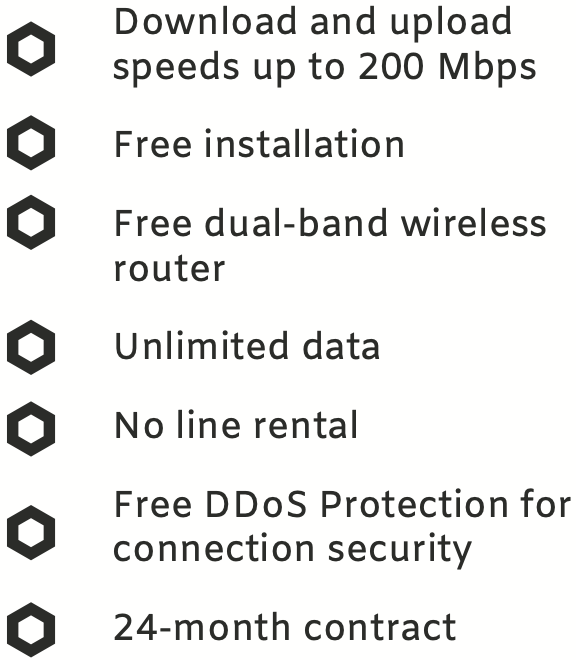Click the 'connection security' text line
576x660 pixels.
[293, 550]
